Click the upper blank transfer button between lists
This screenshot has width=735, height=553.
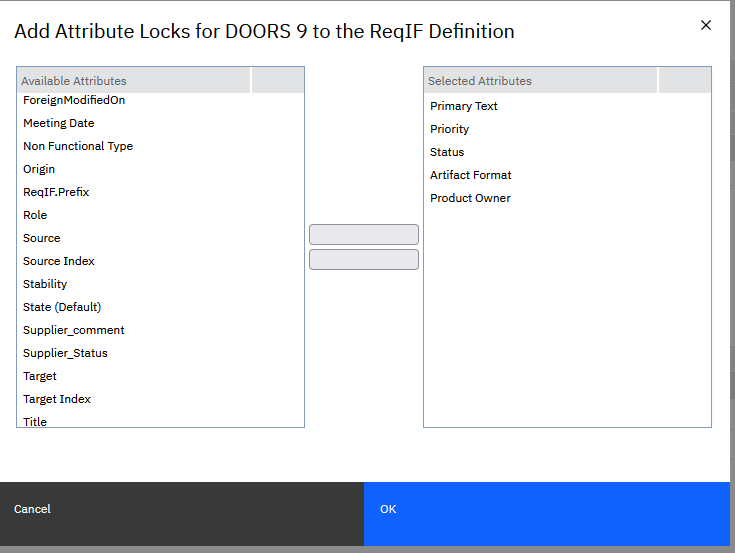coord(364,235)
